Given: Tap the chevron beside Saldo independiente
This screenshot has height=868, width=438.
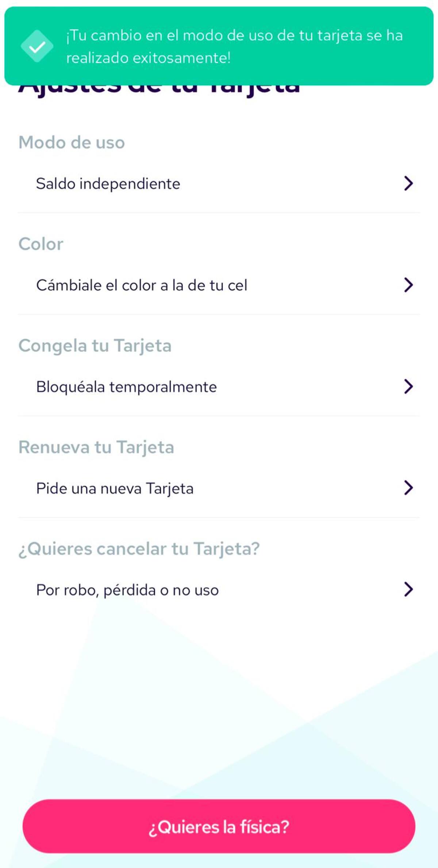Looking at the screenshot, I should point(408,183).
